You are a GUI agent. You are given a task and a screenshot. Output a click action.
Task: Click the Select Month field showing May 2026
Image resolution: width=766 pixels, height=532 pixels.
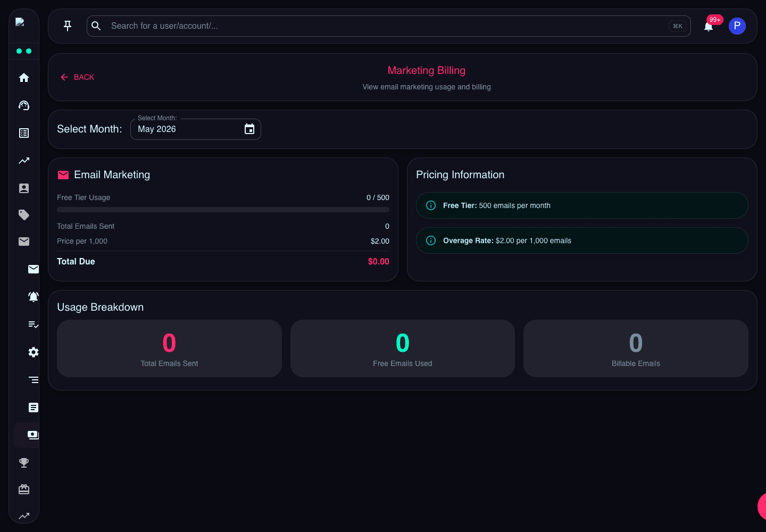coord(196,129)
